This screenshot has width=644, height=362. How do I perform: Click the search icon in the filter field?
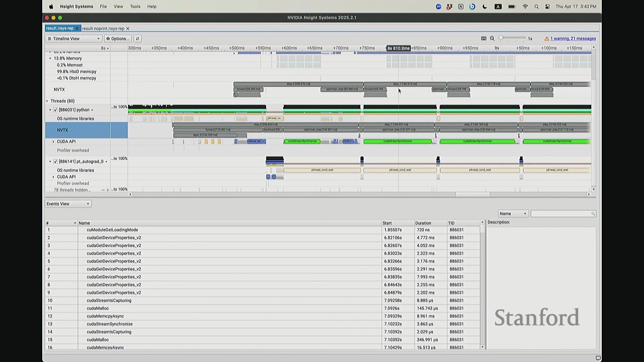[x=593, y=214]
